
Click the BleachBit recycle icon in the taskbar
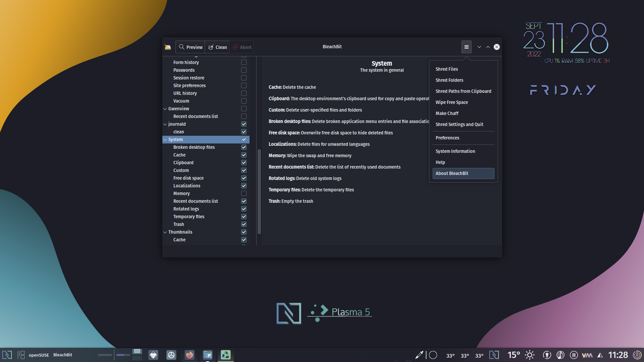click(x=226, y=355)
